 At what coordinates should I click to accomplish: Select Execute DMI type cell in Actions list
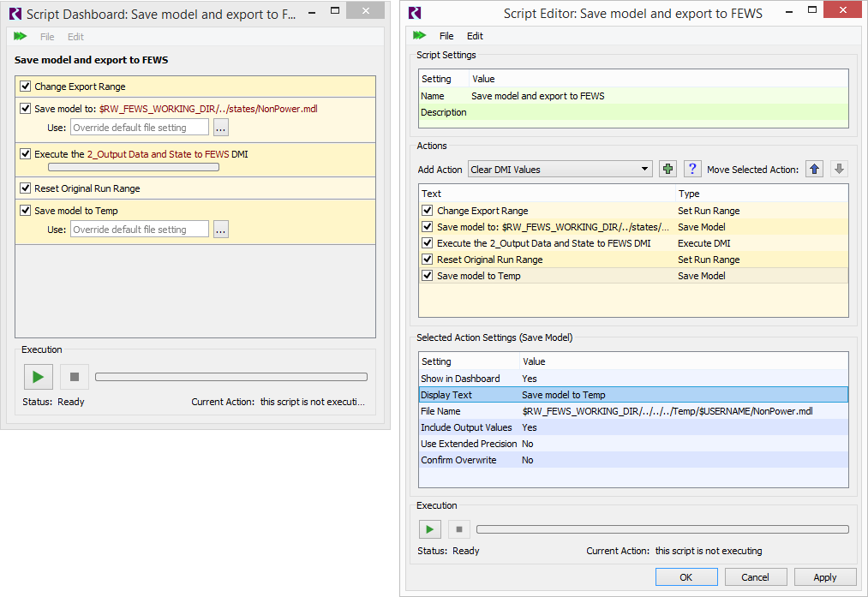[x=703, y=243]
